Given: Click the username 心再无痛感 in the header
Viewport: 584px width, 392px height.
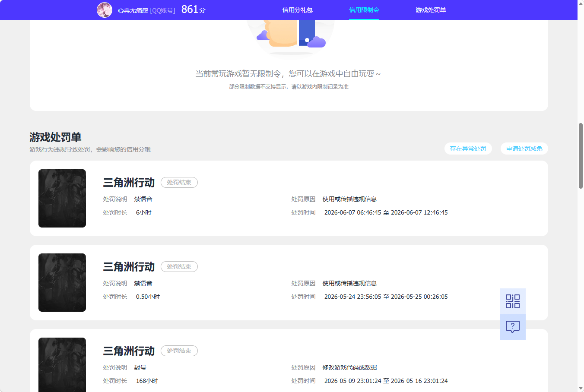Looking at the screenshot, I should tap(133, 10).
